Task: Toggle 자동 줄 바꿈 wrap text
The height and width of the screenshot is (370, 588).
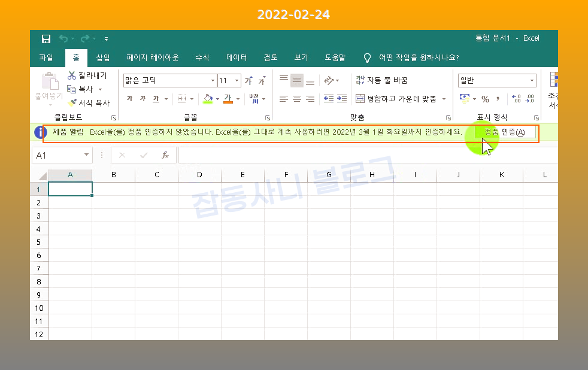Action: tap(381, 80)
